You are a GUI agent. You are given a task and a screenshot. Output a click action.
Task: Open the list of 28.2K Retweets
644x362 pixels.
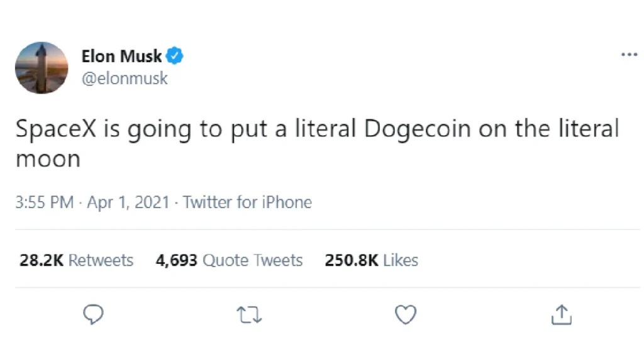(75, 260)
